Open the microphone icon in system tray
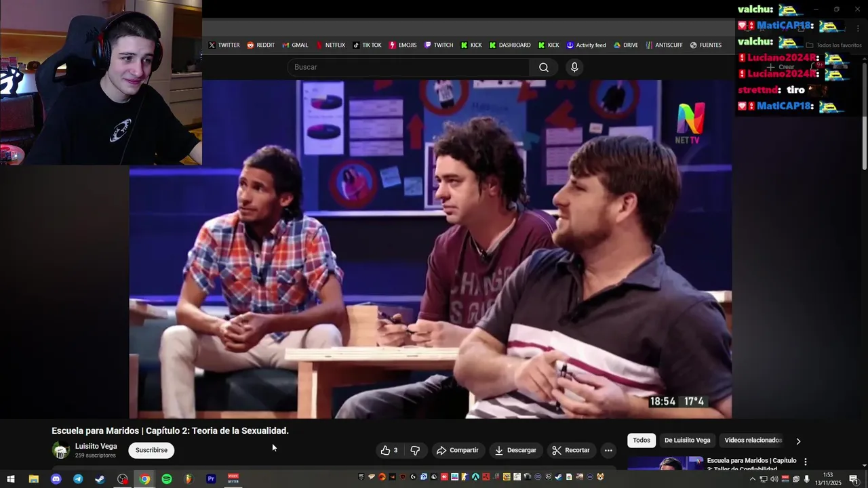868x488 pixels. point(807,479)
